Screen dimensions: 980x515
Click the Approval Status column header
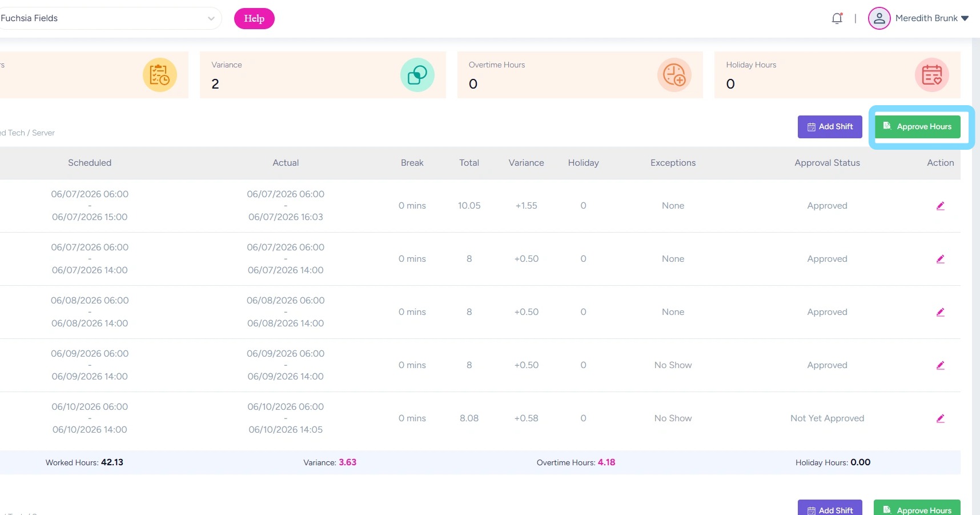click(x=827, y=163)
